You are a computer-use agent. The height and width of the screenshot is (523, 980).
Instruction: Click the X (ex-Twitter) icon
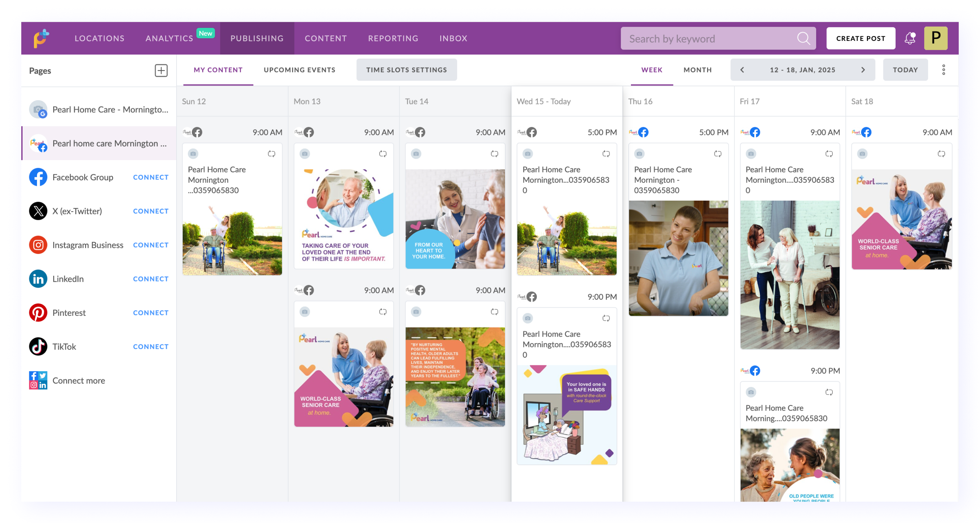[x=38, y=211]
